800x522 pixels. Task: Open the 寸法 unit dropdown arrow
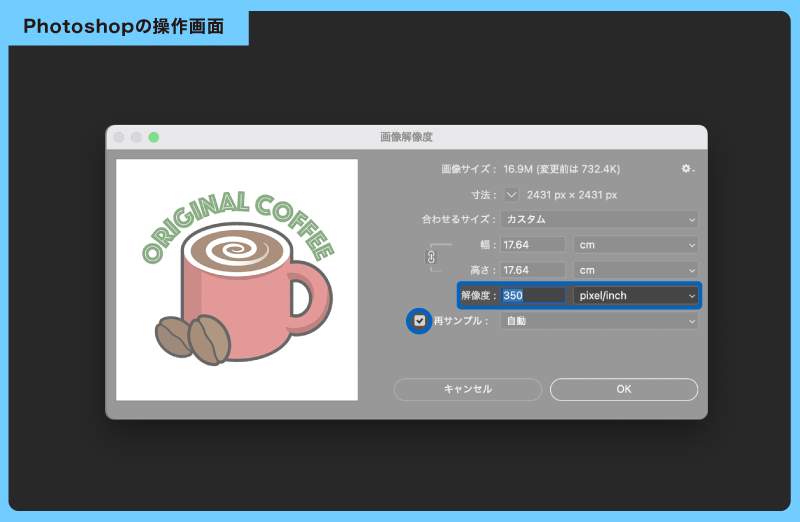click(x=511, y=194)
